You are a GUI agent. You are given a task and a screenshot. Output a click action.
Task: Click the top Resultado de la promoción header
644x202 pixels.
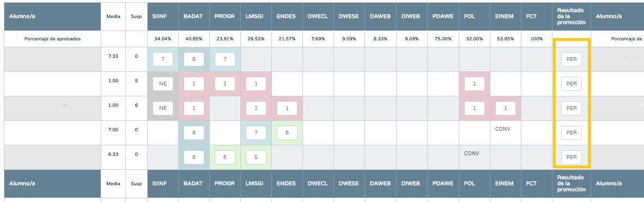click(572, 16)
